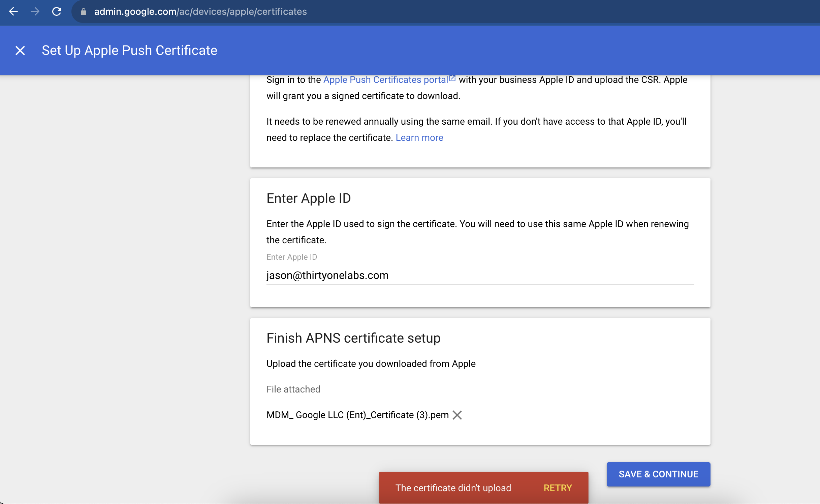Reload the admin.google.com page

57,11
